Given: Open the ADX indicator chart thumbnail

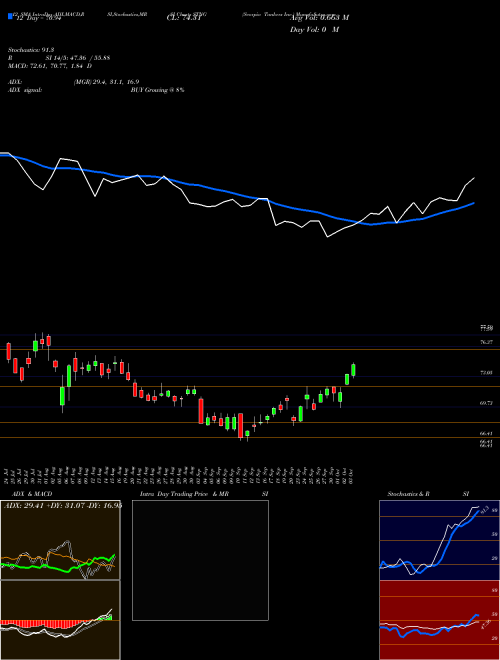Looking at the screenshot, I should click(x=60, y=540).
